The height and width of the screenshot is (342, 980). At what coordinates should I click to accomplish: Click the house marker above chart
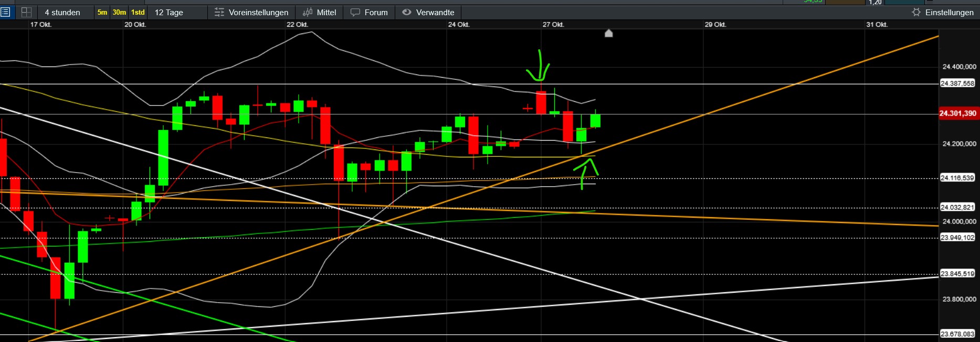point(609,34)
